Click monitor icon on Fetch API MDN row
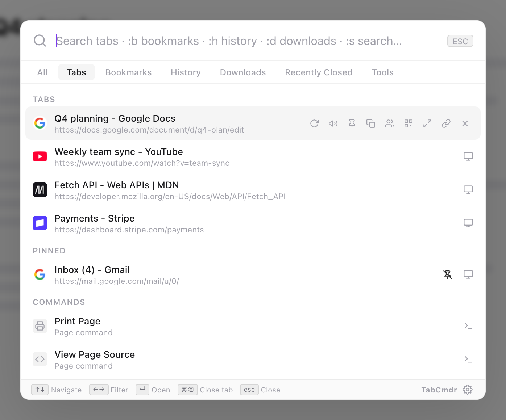Viewport: 506px width, 420px height. coord(468,190)
